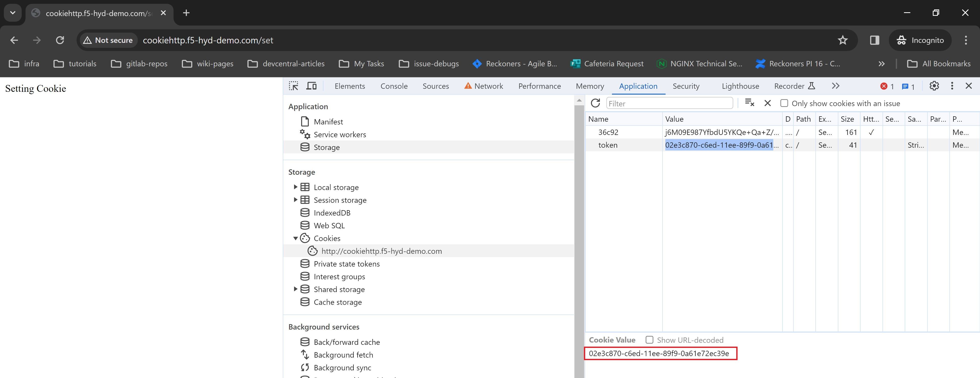Expand the Session storage tree

(295, 200)
